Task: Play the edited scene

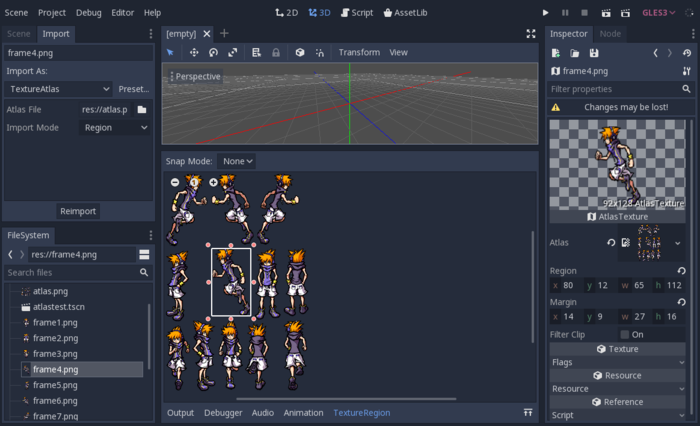Action: (x=606, y=13)
